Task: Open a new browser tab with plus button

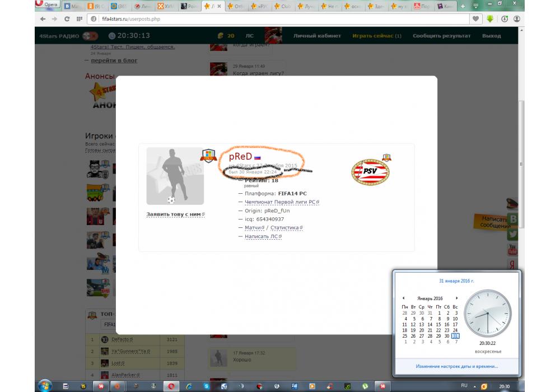Action: pyautogui.click(x=463, y=6)
